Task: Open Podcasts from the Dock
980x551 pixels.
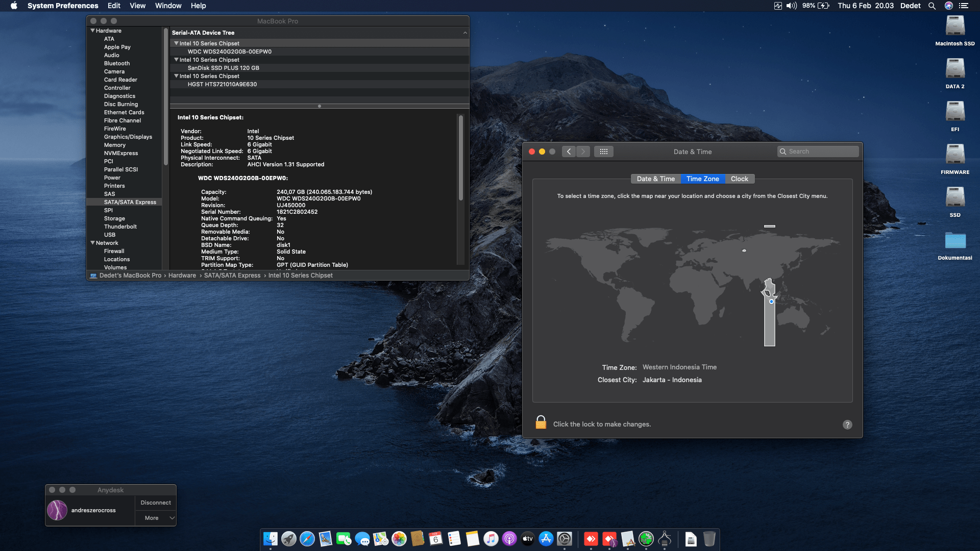Action: 509,539
